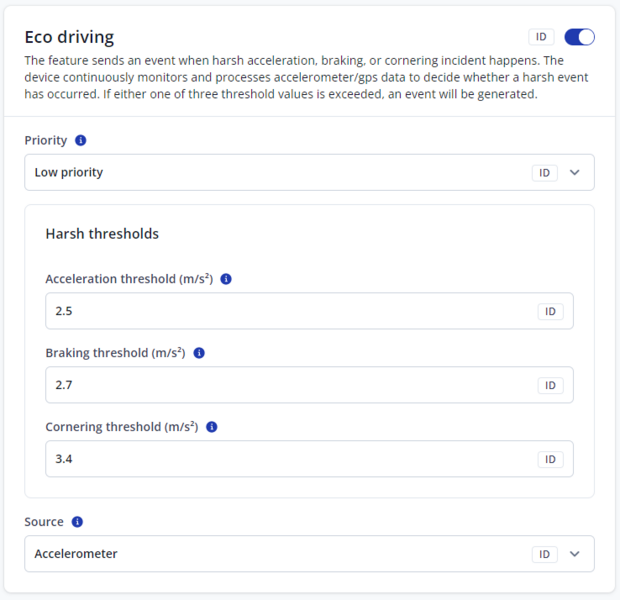The height and width of the screenshot is (600, 620).
Task: Click the ID badge in Priority dropdown
Action: tap(545, 173)
